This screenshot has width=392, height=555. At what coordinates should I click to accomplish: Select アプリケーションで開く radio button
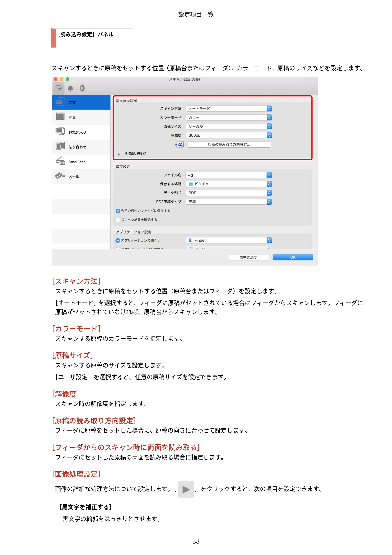click(x=118, y=241)
